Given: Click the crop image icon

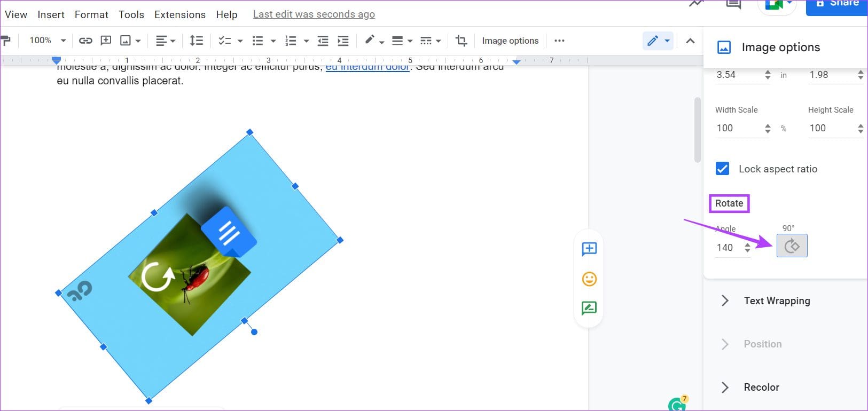Looking at the screenshot, I should pos(461,41).
